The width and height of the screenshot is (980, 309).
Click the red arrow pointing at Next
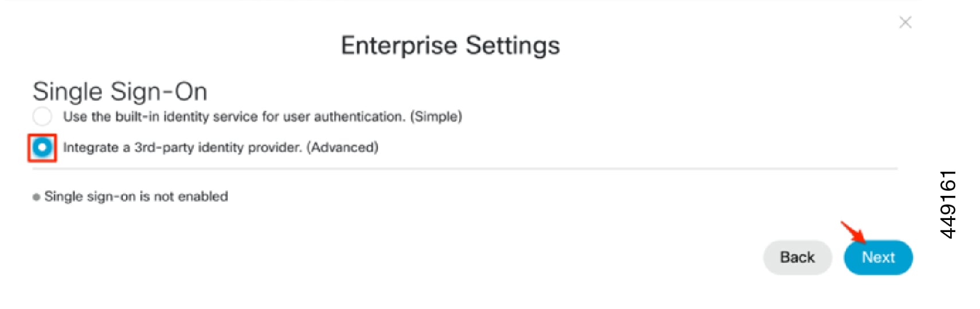[x=853, y=231]
